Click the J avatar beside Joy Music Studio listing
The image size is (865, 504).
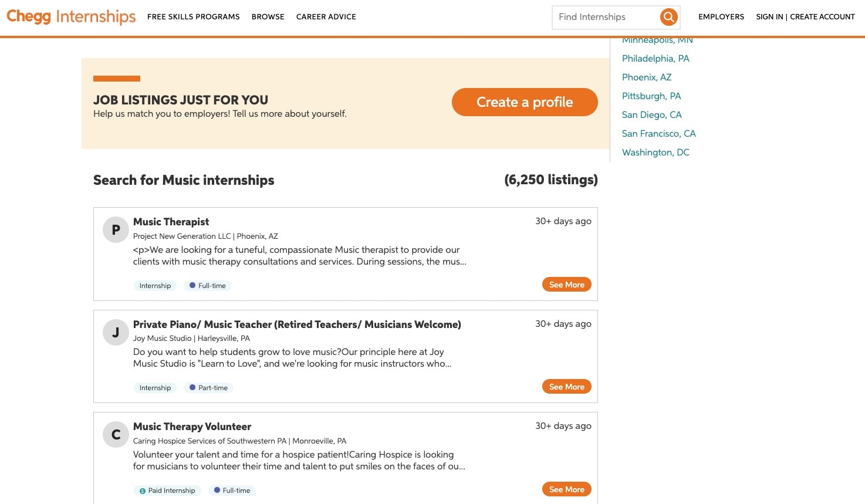[x=116, y=332]
